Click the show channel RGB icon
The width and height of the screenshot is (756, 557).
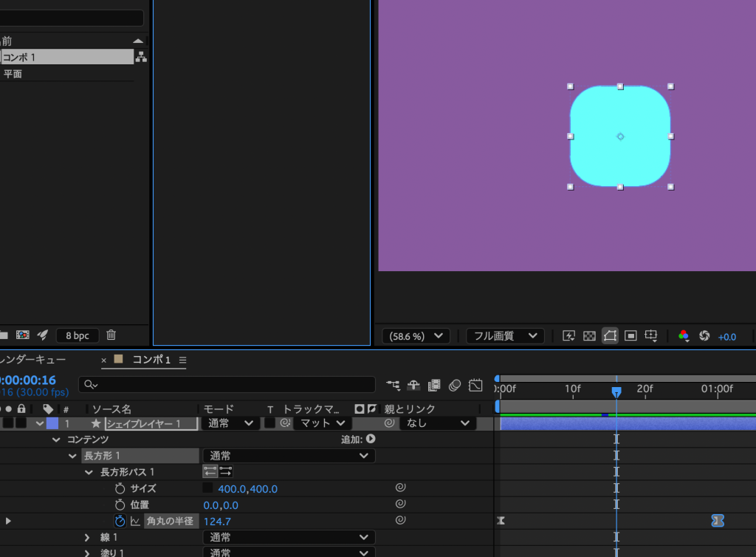[x=684, y=336]
